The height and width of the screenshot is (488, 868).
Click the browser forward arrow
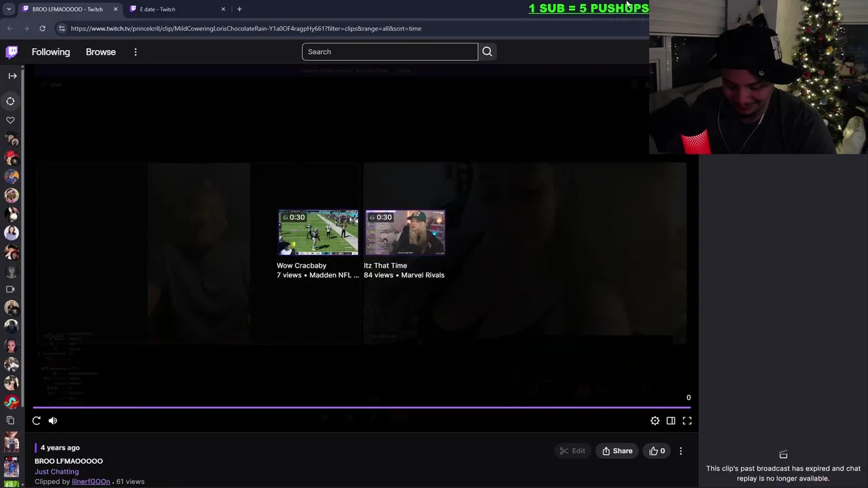[x=26, y=28]
